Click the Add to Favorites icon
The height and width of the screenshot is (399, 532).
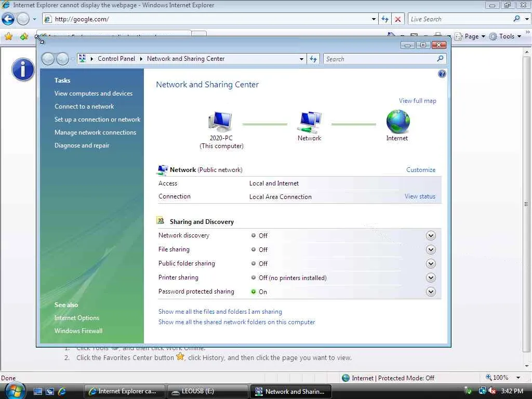(x=24, y=36)
